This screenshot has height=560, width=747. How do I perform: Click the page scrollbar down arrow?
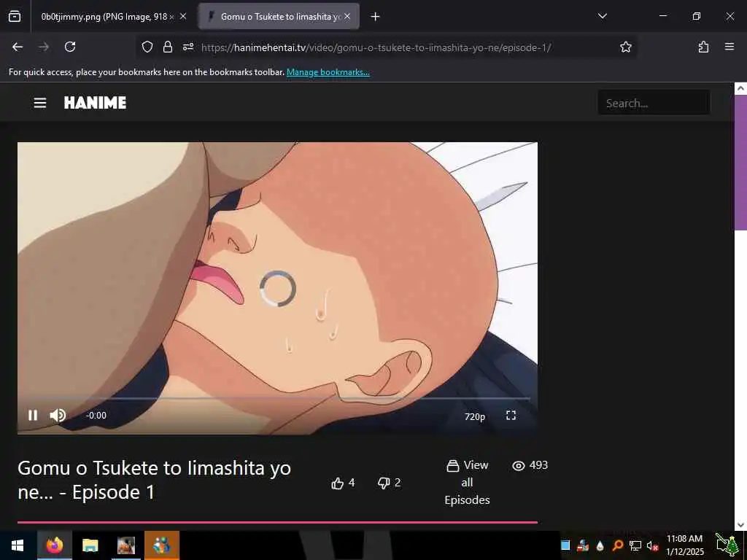(x=740, y=525)
